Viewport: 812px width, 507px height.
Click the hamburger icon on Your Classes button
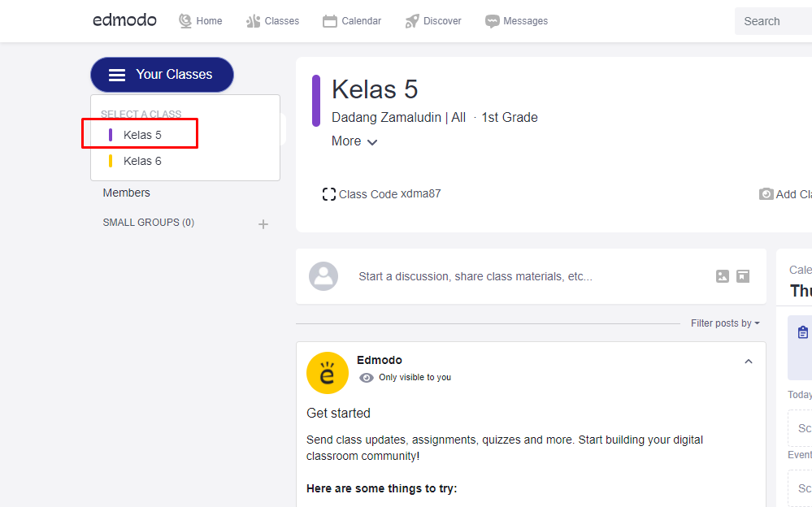117,74
